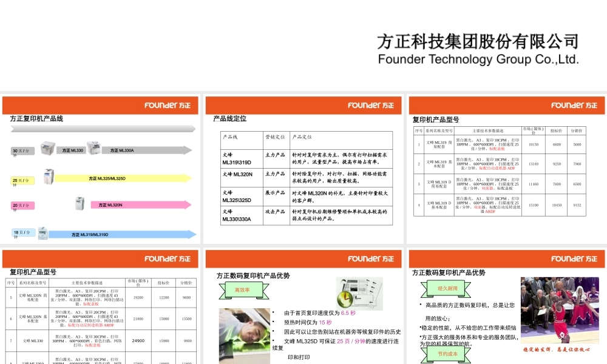Click the 21800 market price cell
This screenshot has width=607, height=364.
(138, 318)
